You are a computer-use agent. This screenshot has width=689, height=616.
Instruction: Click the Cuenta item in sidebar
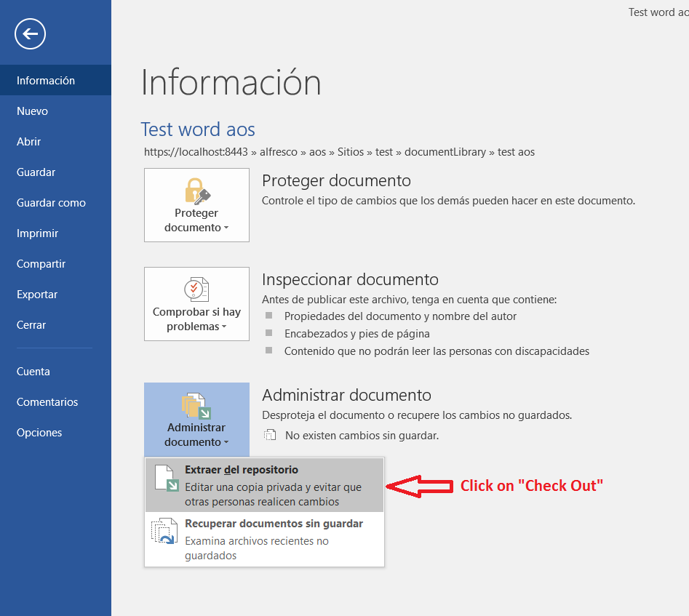tap(33, 372)
